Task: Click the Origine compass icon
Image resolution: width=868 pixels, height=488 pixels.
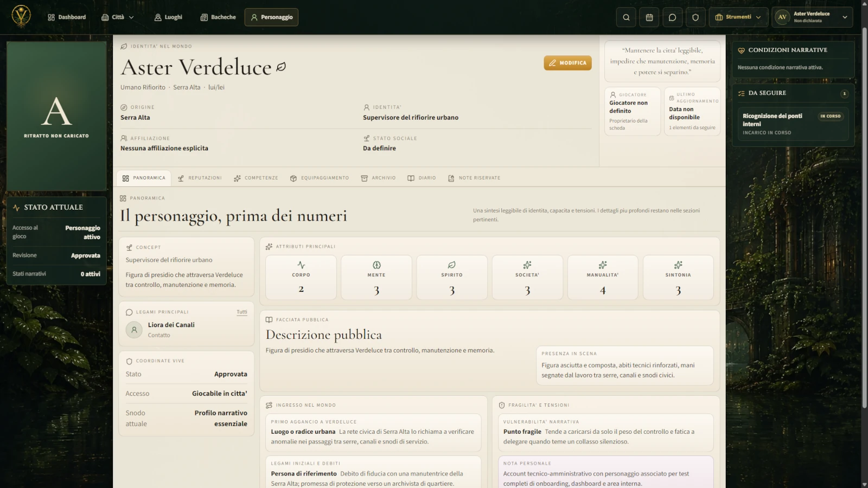Action: tap(124, 107)
